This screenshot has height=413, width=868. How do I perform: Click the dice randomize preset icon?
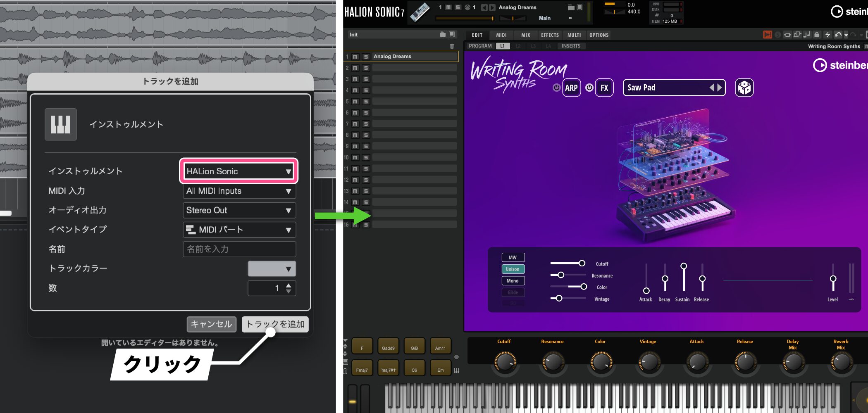pos(744,88)
